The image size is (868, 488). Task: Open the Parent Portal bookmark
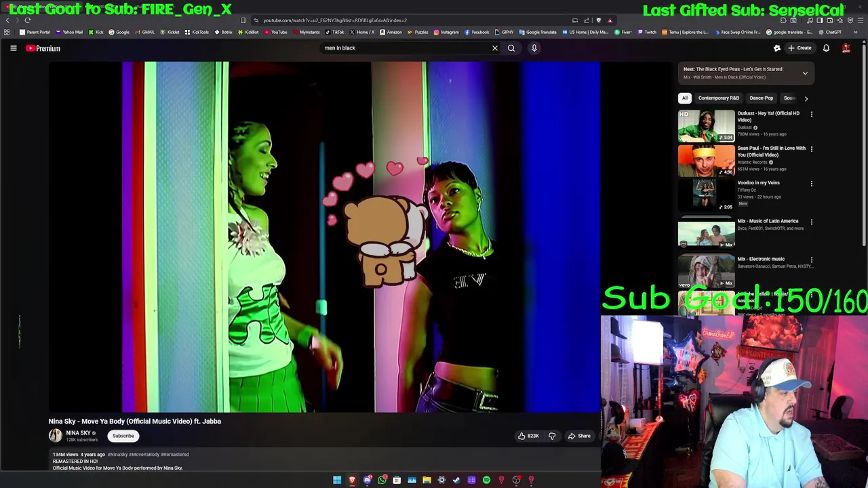(35, 32)
